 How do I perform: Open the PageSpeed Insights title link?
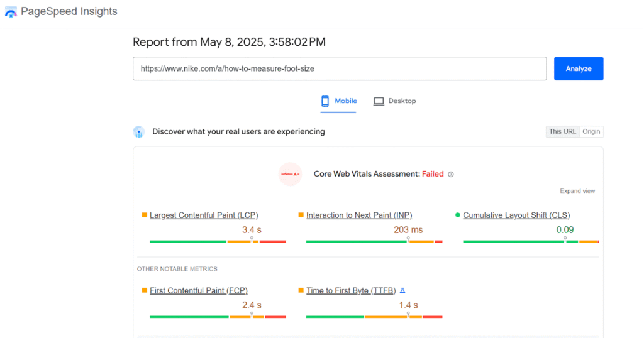[x=69, y=11]
